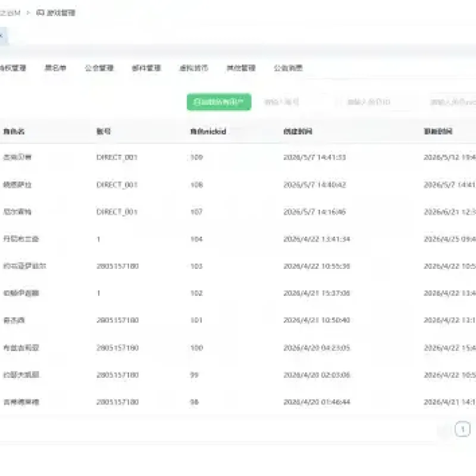Screen dimensions: 476x476
Task: Click the 角色nickid column header
Action: [x=208, y=131]
